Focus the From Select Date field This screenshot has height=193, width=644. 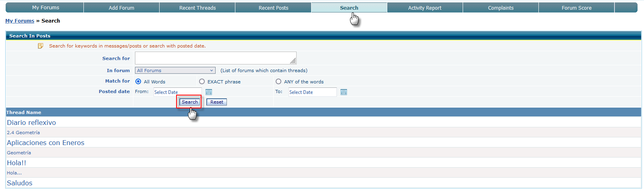point(177,92)
